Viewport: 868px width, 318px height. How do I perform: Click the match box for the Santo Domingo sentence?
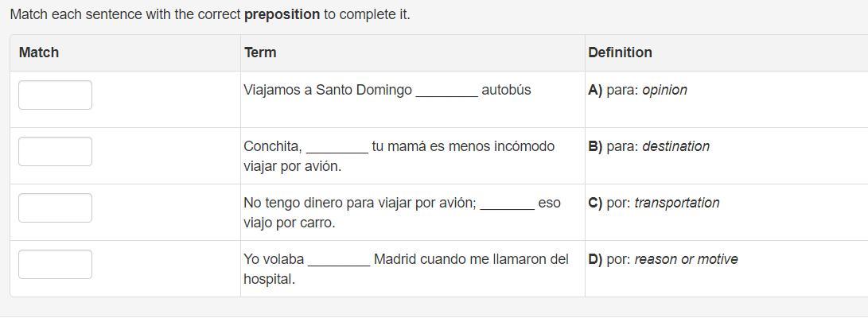click(x=55, y=95)
